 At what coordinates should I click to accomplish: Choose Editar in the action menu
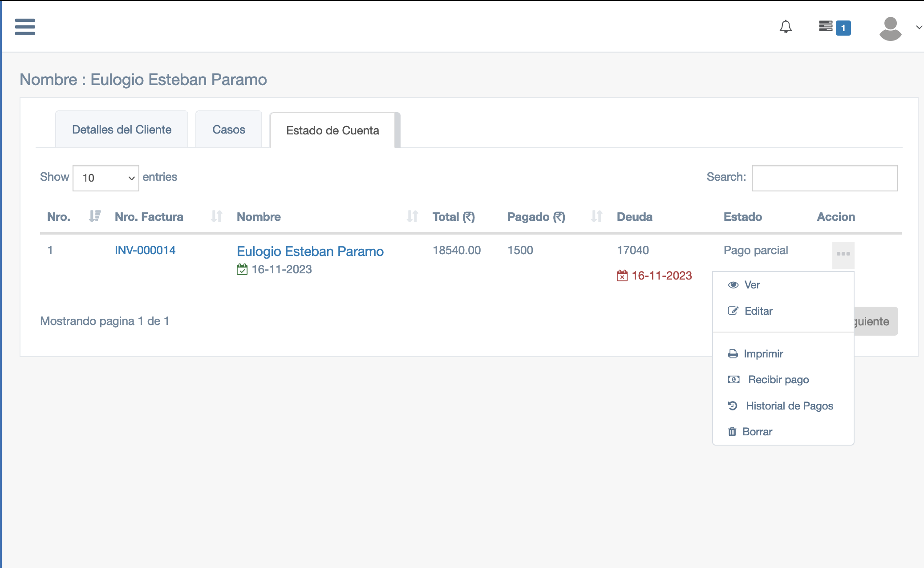(x=758, y=311)
